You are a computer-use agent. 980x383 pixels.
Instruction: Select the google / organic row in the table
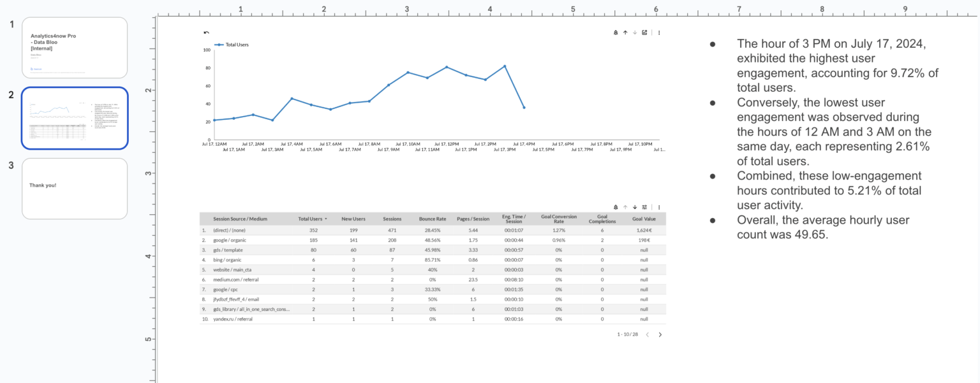(383, 240)
